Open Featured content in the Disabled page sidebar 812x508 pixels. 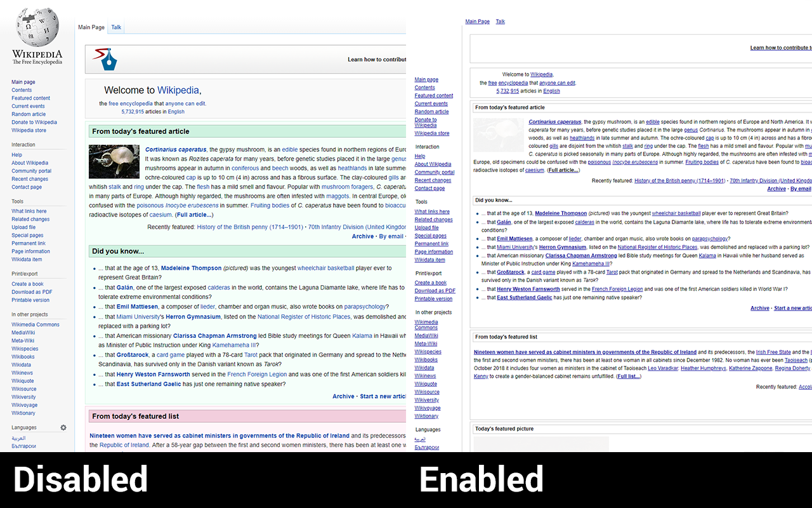point(30,98)
